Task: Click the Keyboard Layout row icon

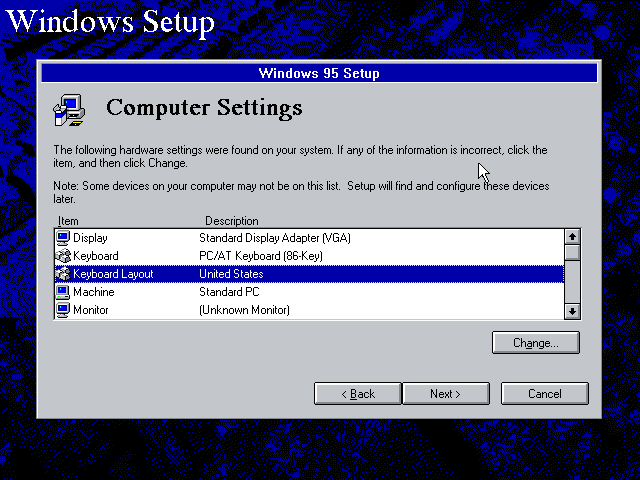Action: [x=63, y=274]
